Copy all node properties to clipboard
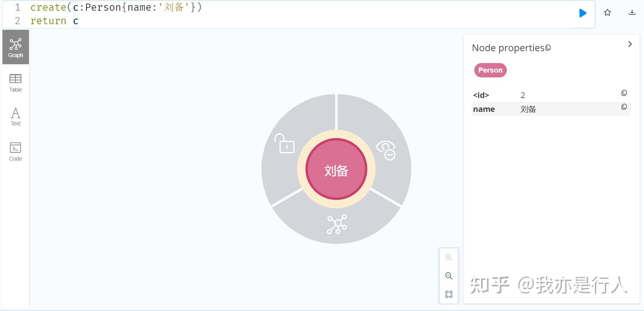This screenshot has width=644, height=311. pyautogui.click(x=548, y=48)
